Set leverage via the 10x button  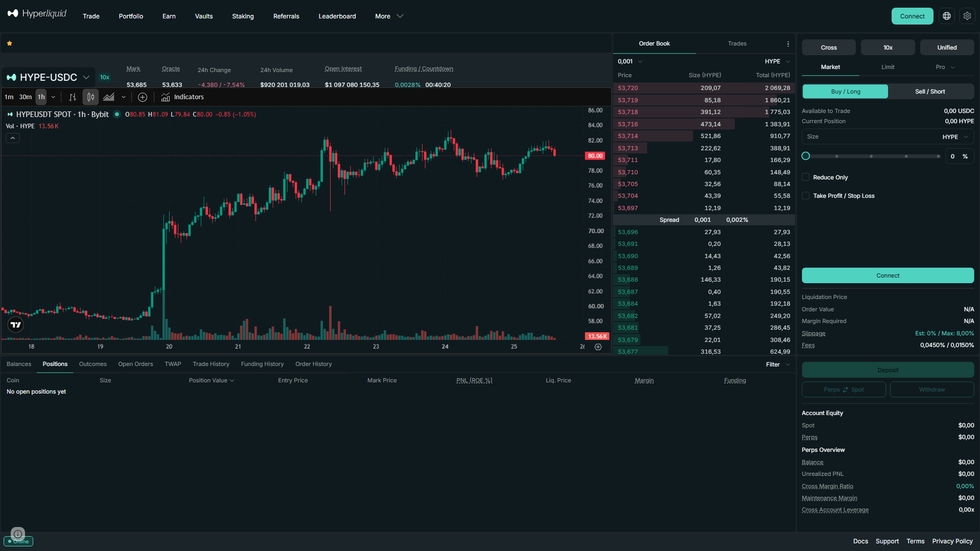[x=888, y=48]
